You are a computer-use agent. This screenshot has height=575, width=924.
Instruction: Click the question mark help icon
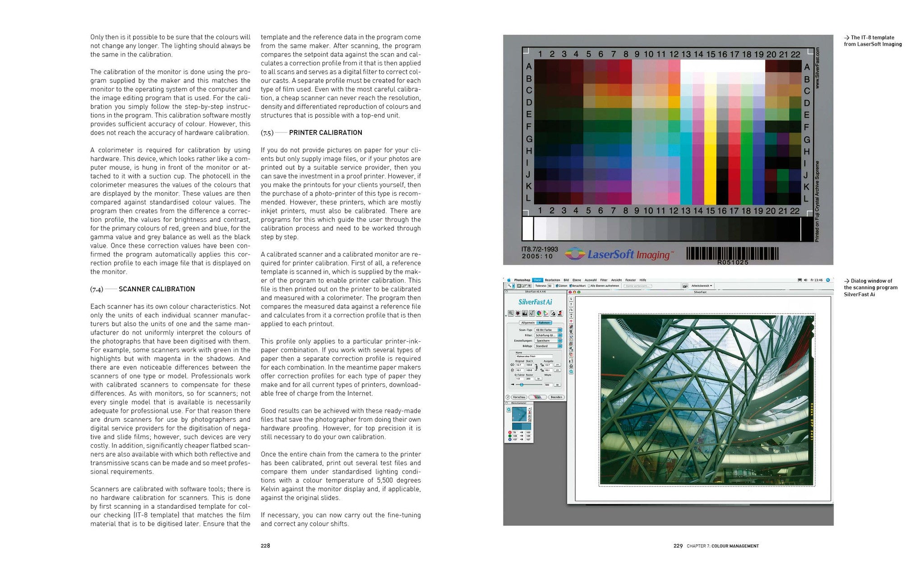click(571, 304)
